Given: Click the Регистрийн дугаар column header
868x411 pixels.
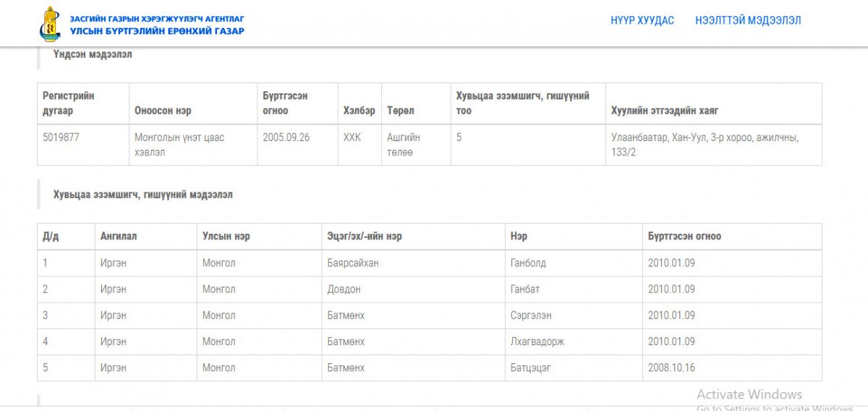Looking at the screenshot, I should pos(69,103).
